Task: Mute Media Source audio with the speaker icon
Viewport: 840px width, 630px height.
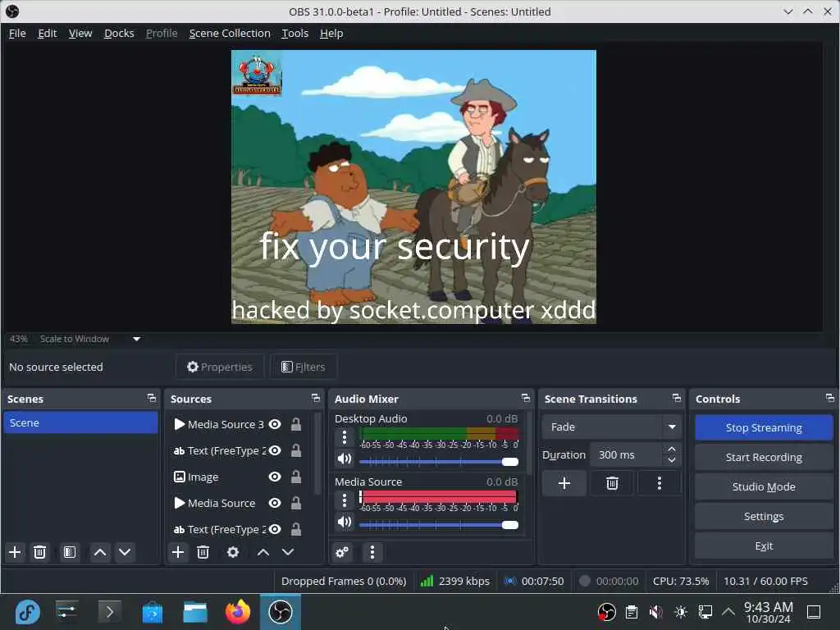Action: pos(345,522)
